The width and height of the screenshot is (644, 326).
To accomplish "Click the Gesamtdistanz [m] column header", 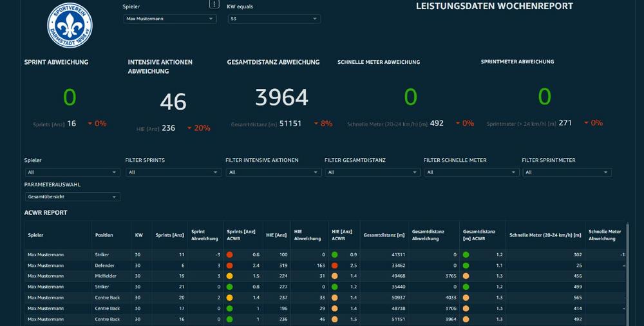I will [383, 235].
